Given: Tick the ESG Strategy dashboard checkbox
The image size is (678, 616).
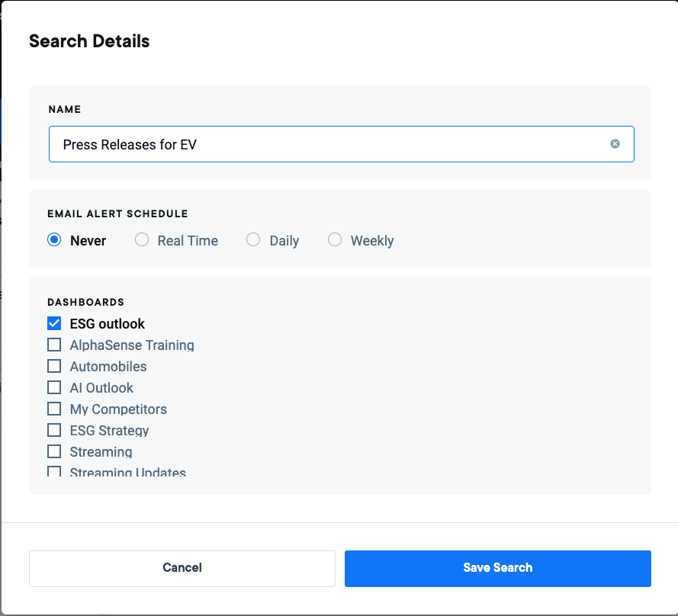Looking at the screenshot, I should coord(54,430).
